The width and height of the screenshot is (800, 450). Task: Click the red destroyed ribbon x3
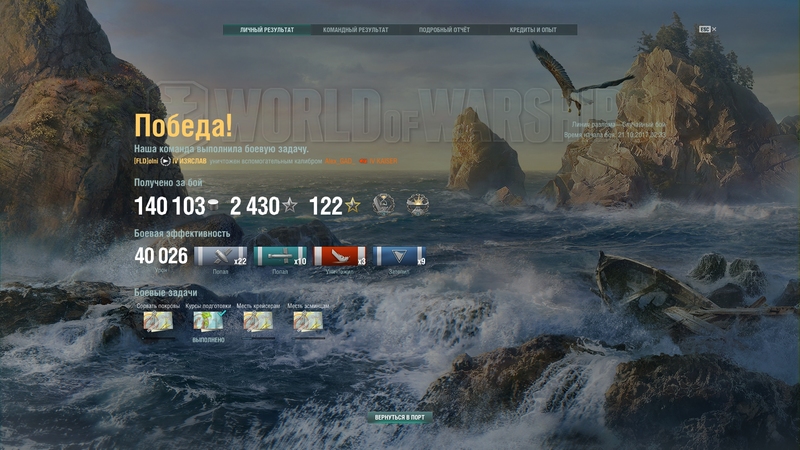(x=341, y=257)
